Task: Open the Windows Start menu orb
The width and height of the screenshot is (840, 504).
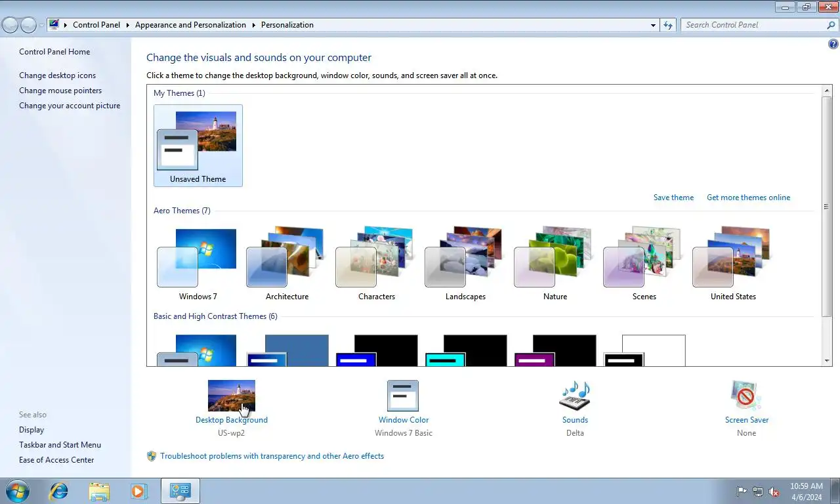Action: pos(17,491)
